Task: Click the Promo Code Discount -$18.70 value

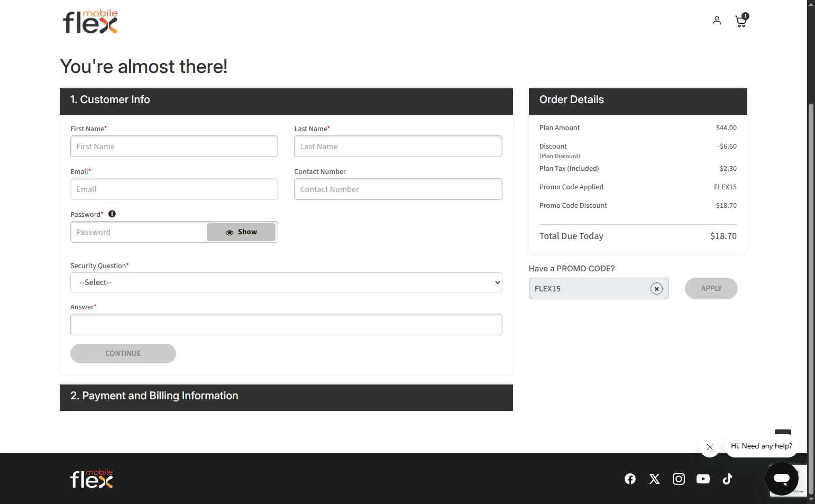Action: coord(725,205)
